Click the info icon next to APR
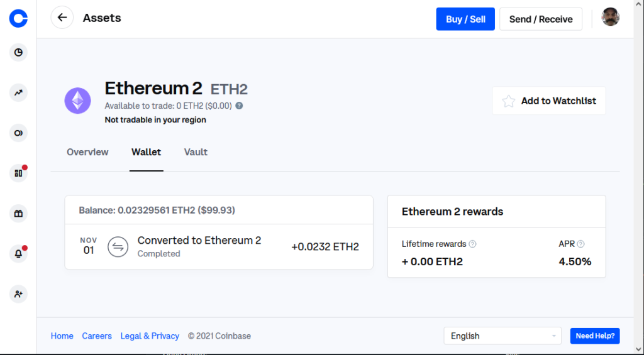This screenshot has width=644, height=355. coord(580,244)
